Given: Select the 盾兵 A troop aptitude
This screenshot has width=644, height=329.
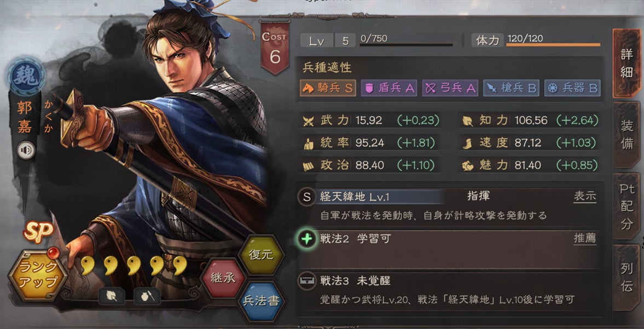Looking at the screenshot, I should pos(390,88).
